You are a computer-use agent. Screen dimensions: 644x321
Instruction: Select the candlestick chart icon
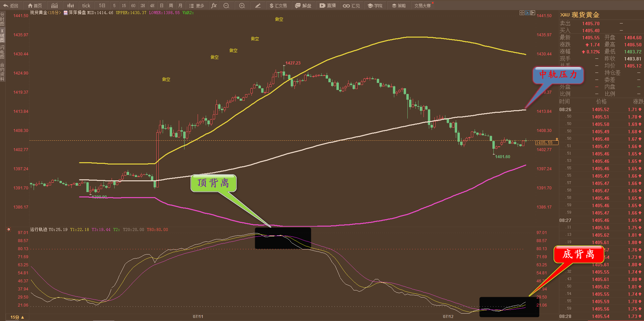[x=70, y=5]
